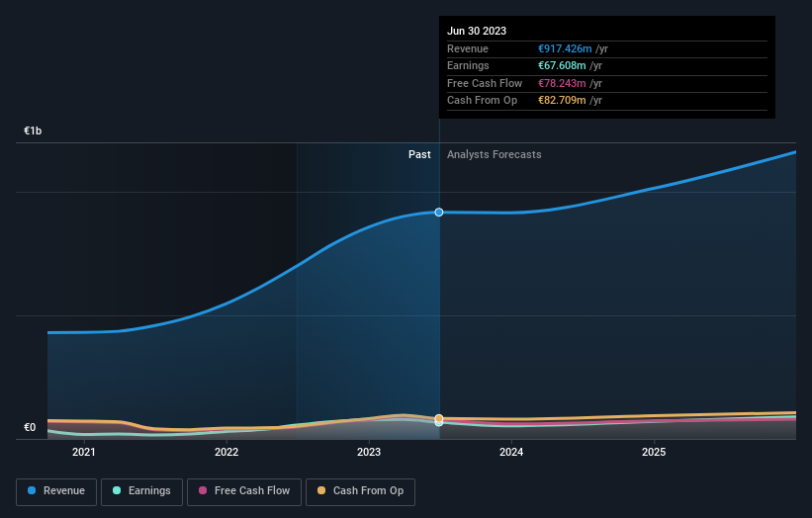Click the Analysts Forecasts label
812x518 pixels.
[495, 155]
